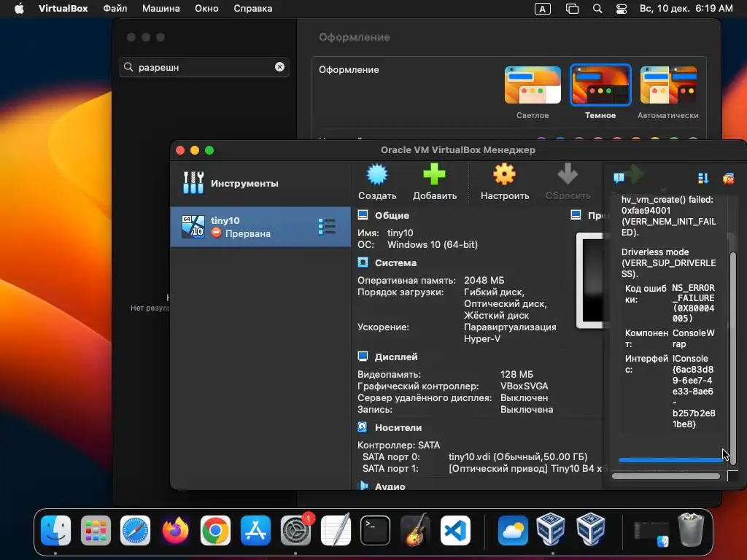Click the NS_ERROR_FAILURE error code text
Viewport: 747px width, 560px height.
pyautogui.click(x=693, y=303)
